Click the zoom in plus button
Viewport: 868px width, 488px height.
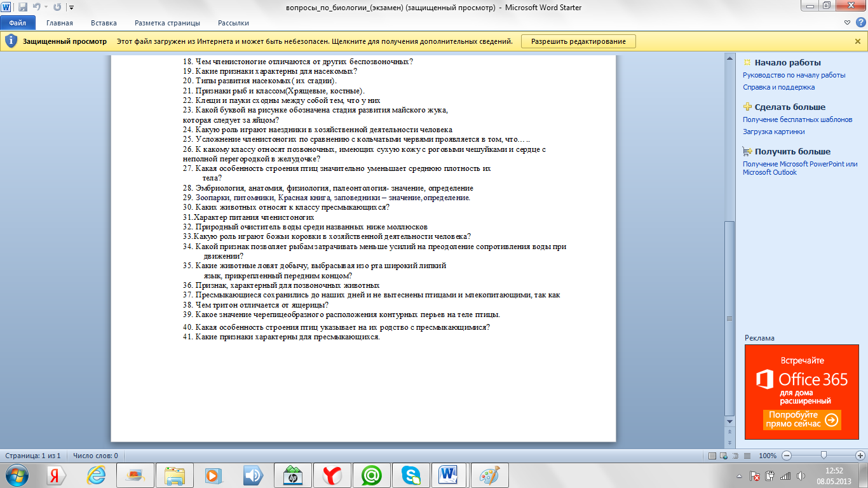[x=860, y=456]
